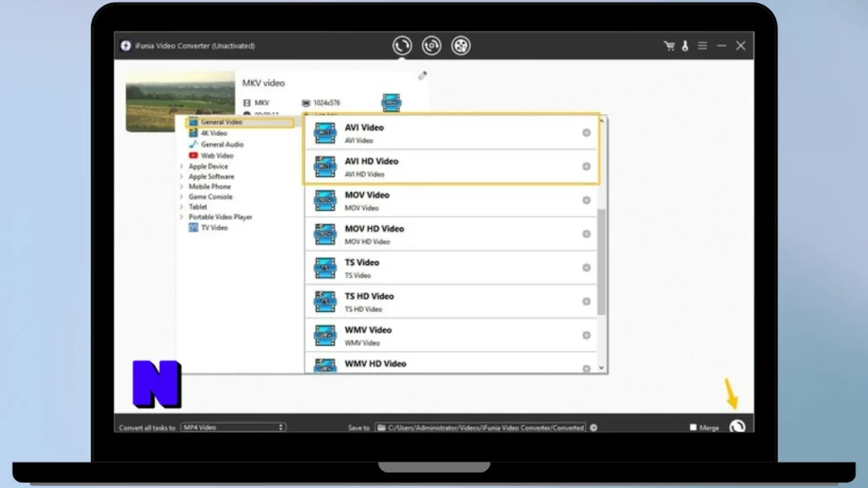Click the output format icon for MKV video
868x488 pixels.
tap(392, 103)
